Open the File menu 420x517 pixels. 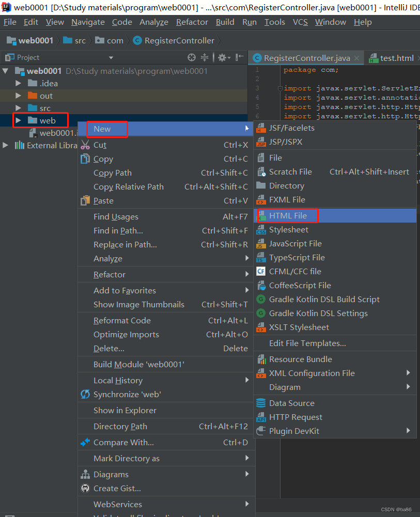coord(10,22)
